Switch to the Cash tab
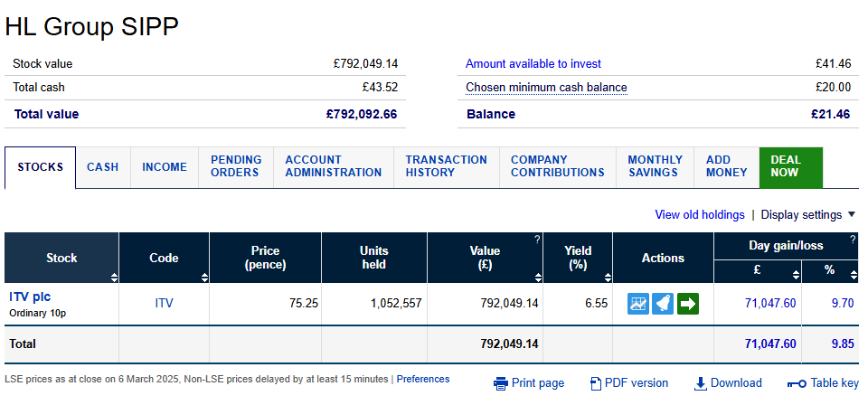 (x=103, y=167)
